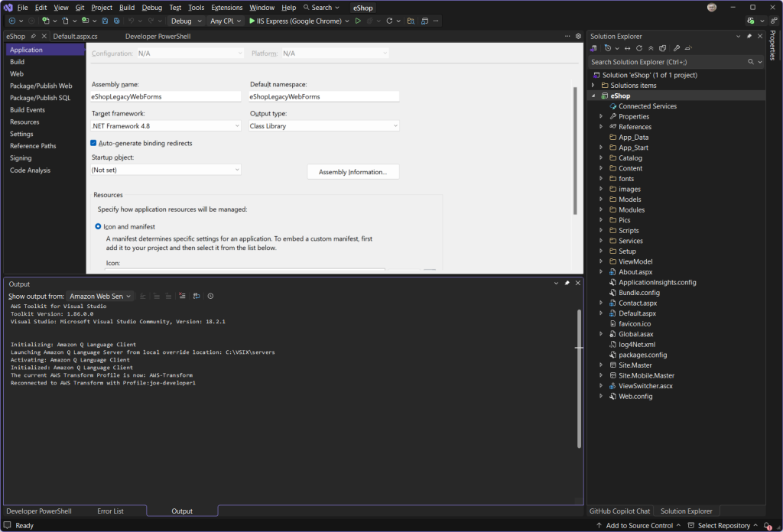Open the 'Show output from' dropdown
Viewport: 783px width, 532px height.
click(100, 296)
